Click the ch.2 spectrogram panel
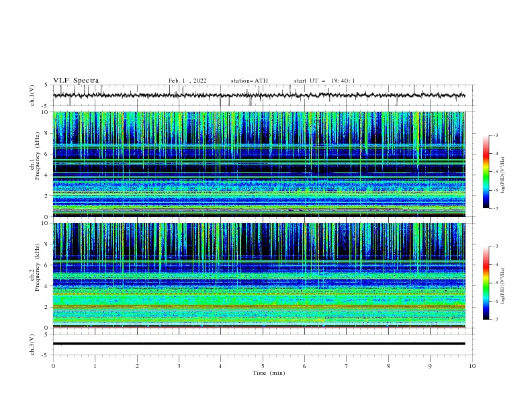The image size is (532, 411). (x=259, y=275)
